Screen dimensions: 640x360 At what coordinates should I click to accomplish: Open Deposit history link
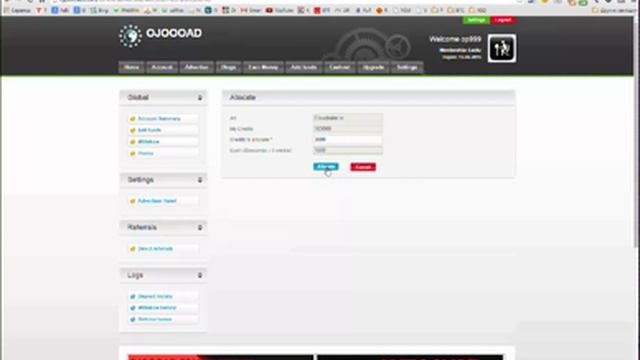(155, 296)
